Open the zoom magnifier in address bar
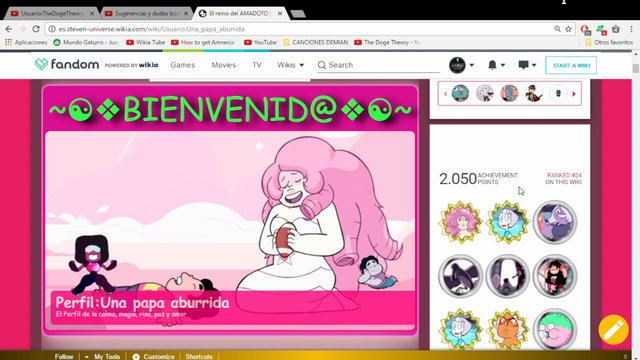Image resolution: width=640 pixels, height=360 pixels. [557, 29]
